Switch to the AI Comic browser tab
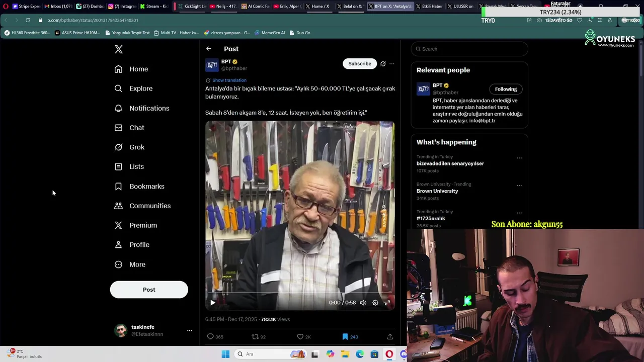Image resolution: width=644 pixels, height=362 pixels. [255, 6]
